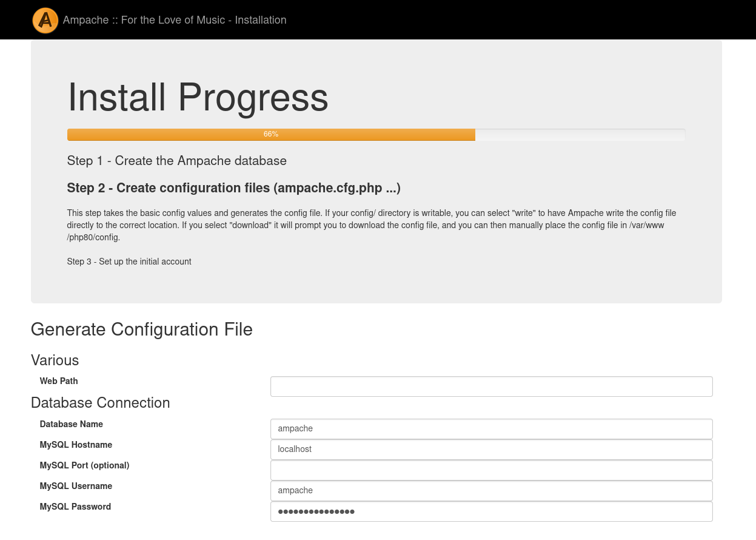This screenshot has height=540, width=756.
Task: Click the Database Name field containing ampache
Action: [491, 429]
